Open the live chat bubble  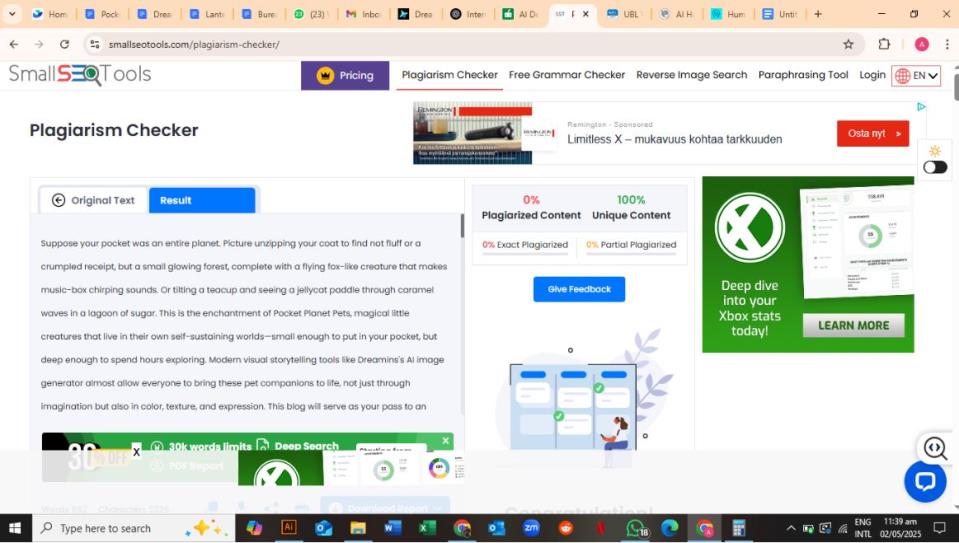(x=925, y=481)
